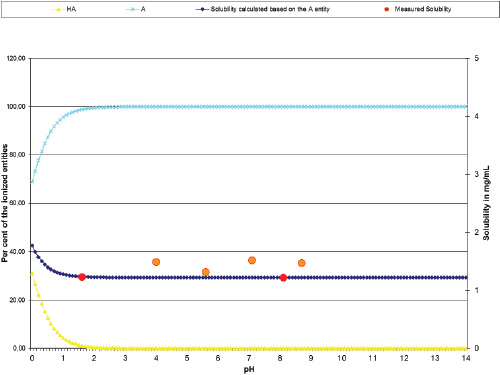Click the right axis value 5
Screen dimensions: 500x375
tap(477, 58)
